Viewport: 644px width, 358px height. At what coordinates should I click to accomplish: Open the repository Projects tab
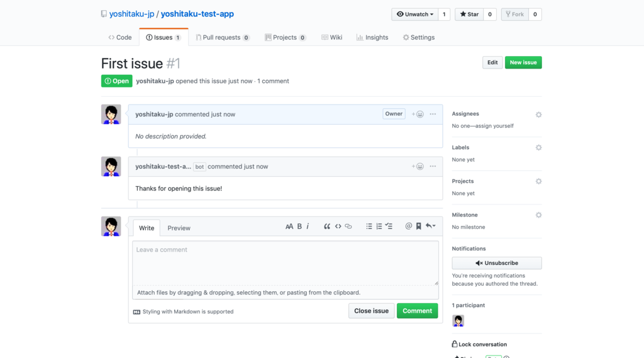click(x=285, y=37)
